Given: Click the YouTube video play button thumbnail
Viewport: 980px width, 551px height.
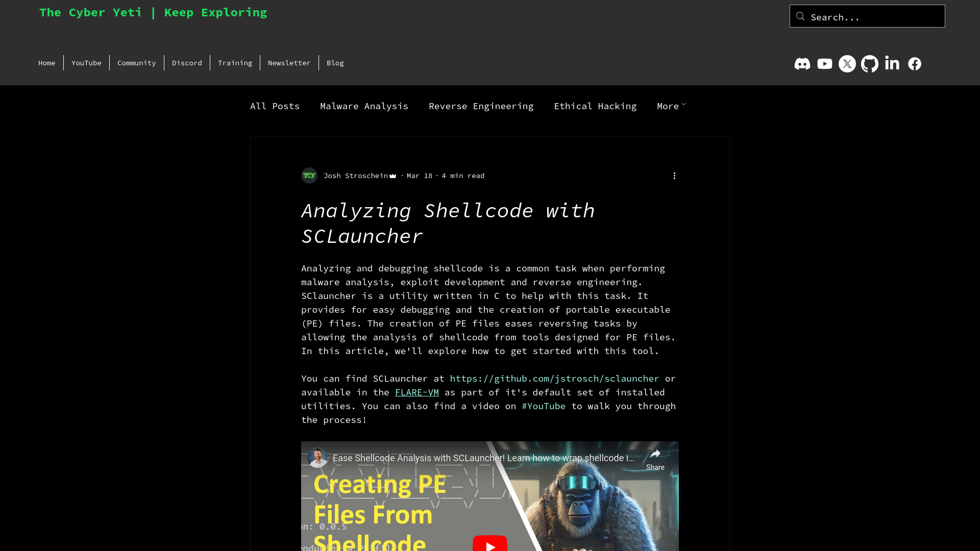Looking at the screenshot, I should pos(490,545).
